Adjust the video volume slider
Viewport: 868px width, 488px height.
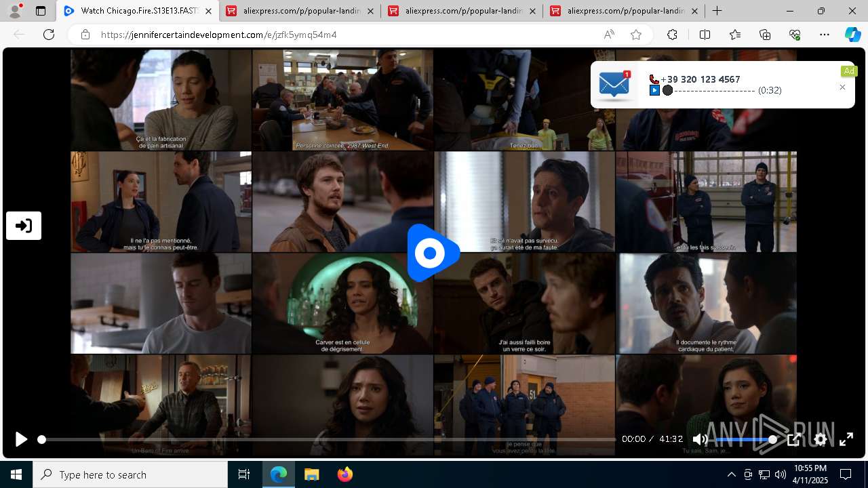pyautogui.click(x=746, y=439)
